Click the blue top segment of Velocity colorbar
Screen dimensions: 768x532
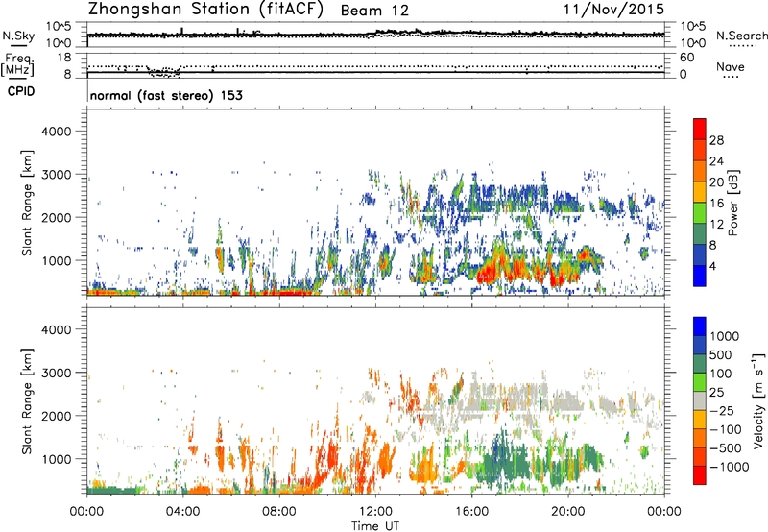tap(700, 326)
